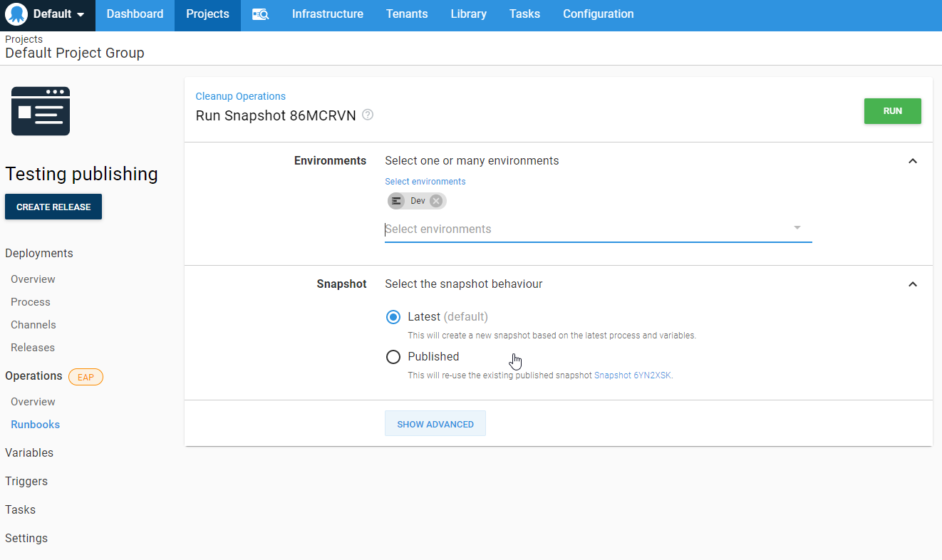
Task: Open Operations section in the sidebar
Action: click(34, 375)
